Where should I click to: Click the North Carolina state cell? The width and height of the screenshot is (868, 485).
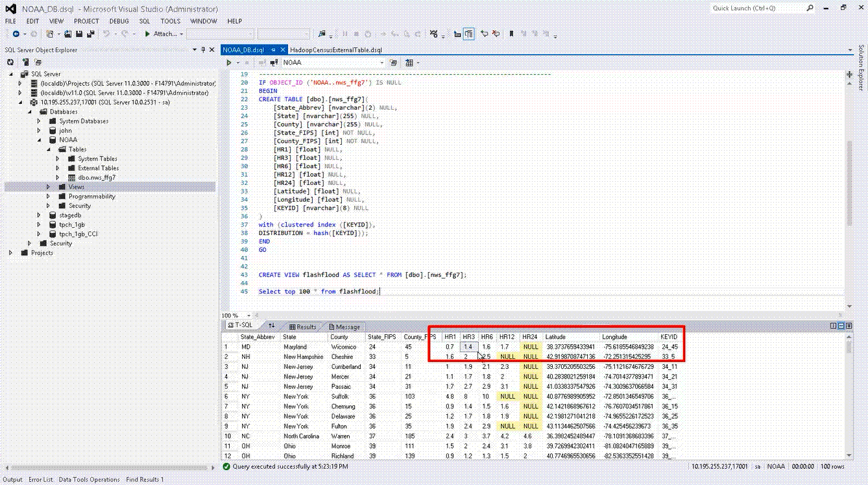point(304,436)
